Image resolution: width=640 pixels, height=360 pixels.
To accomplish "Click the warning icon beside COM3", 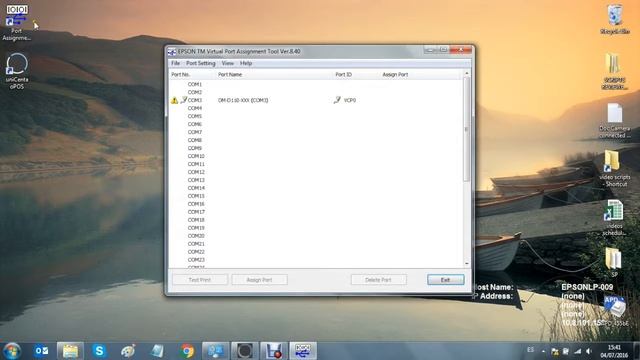I will [175, 100].
